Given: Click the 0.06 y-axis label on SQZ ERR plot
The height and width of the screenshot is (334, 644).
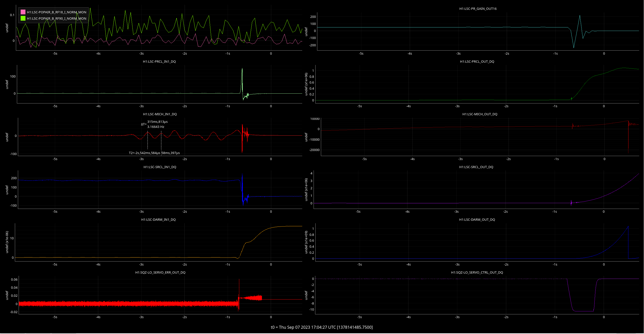Looking at the screenshot, I should pos(14,279).
